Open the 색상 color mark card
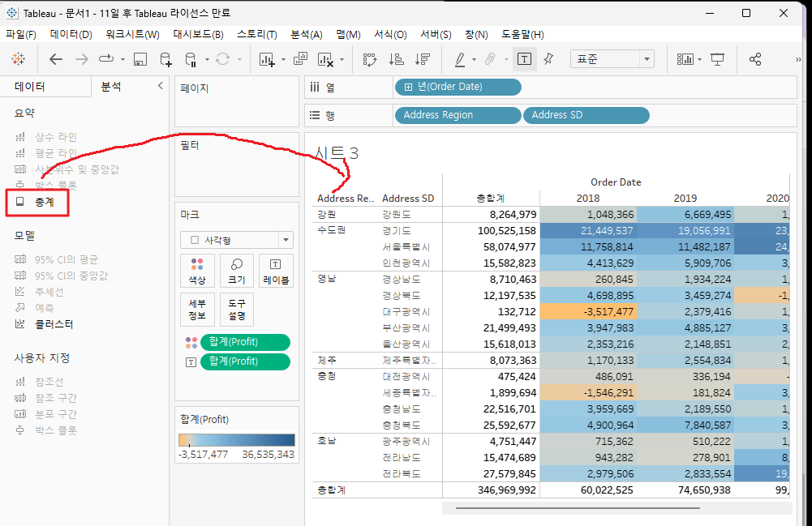This screenshot has width=812, height=526. 197,271
